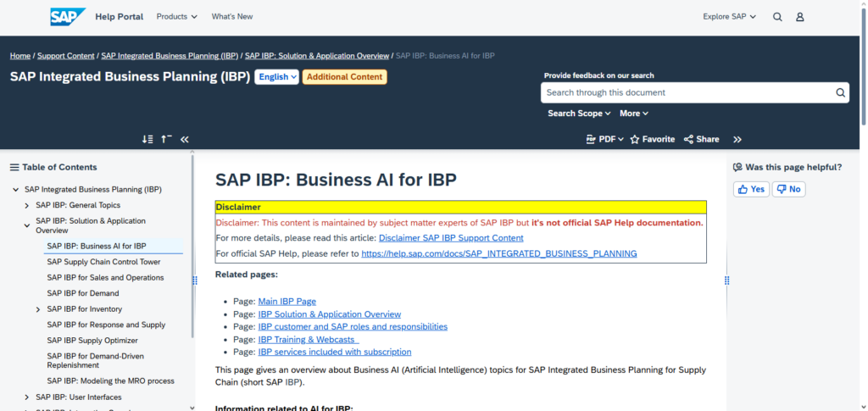Vote Yes, page was helpful
This screenshot has height=411, width=868.
[751, 189]
